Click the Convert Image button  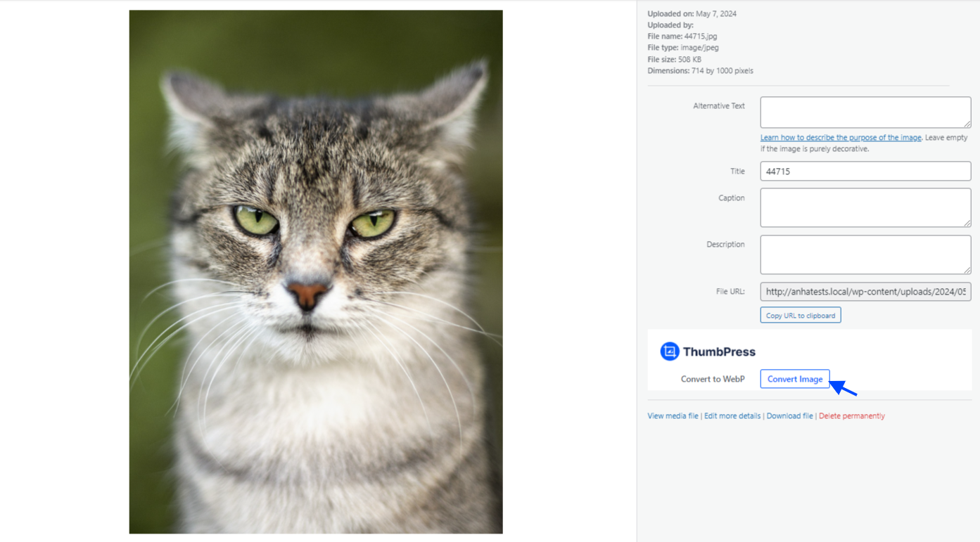point(795,379)
